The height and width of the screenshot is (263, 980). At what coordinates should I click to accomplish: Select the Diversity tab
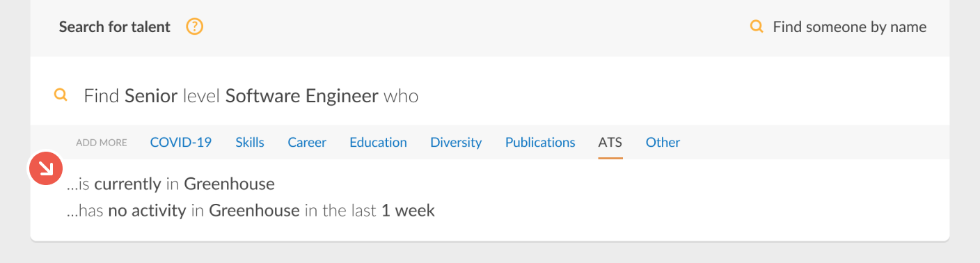pyautogui.click(x=456, y=142)
